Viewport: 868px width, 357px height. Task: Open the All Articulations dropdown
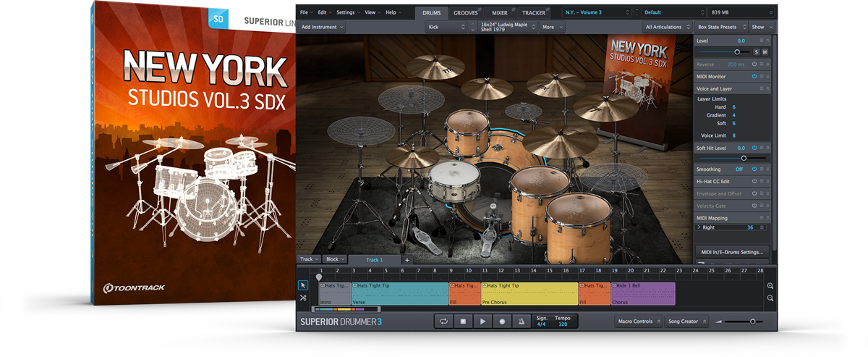click(666, 27)
